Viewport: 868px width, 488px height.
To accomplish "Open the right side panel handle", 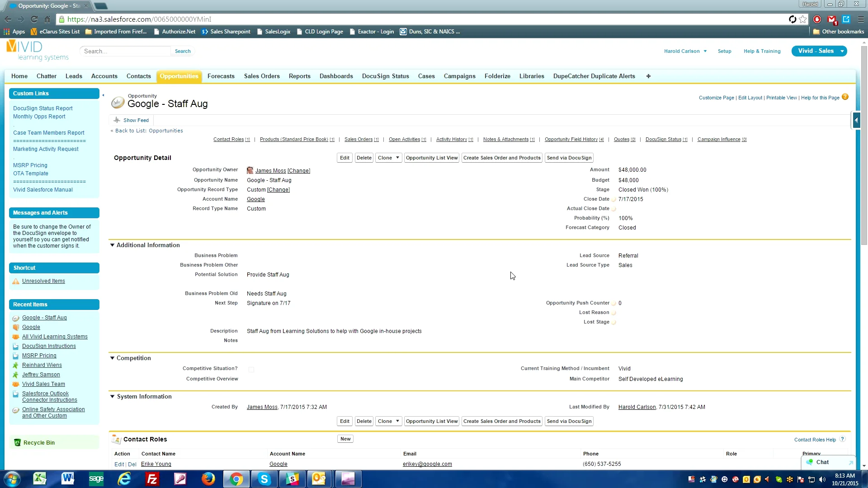I will [856, 120].
